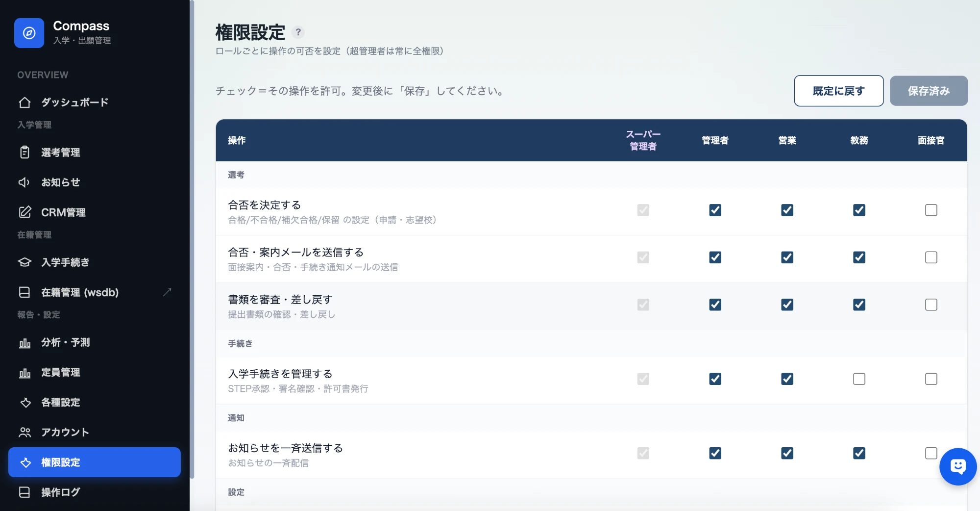The height and width of the screenshot is (511, 980).
Task: Click the 合否を決定する row label
Action: (x=264, y=204)
